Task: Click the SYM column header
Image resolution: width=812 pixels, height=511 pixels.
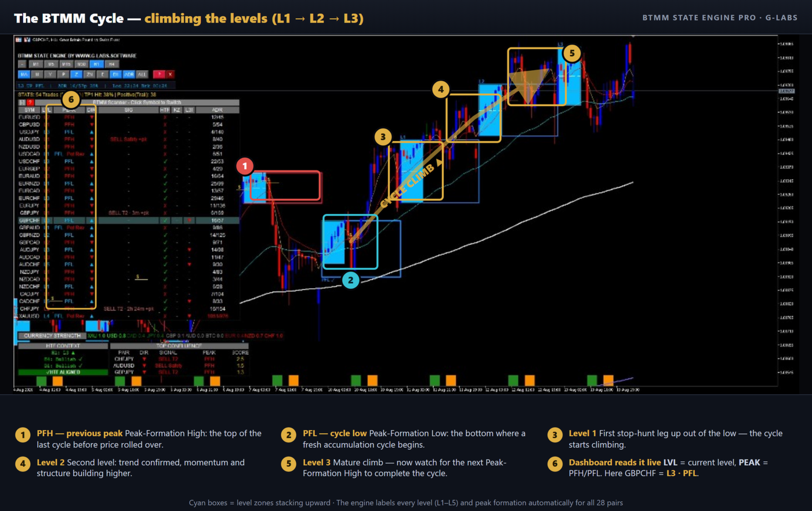Action: click(x=30, y=110)
